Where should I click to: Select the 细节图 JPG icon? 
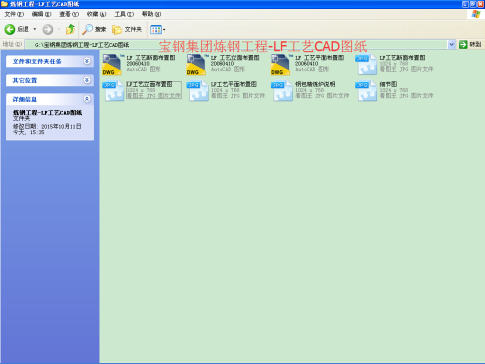pyautogui.click(x=366, y=91)
